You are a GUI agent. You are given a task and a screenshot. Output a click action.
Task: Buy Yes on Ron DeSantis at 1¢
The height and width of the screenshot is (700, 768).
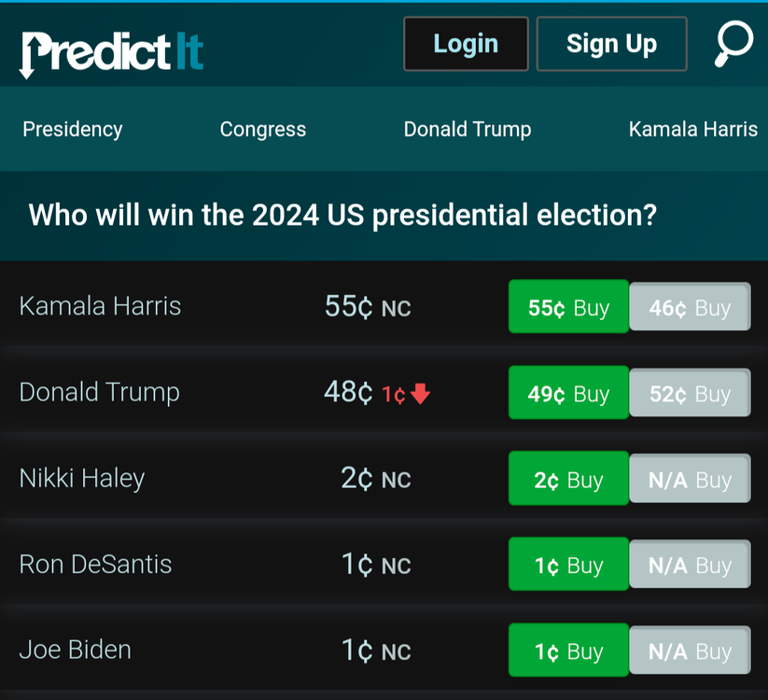[x=567, y=564]
